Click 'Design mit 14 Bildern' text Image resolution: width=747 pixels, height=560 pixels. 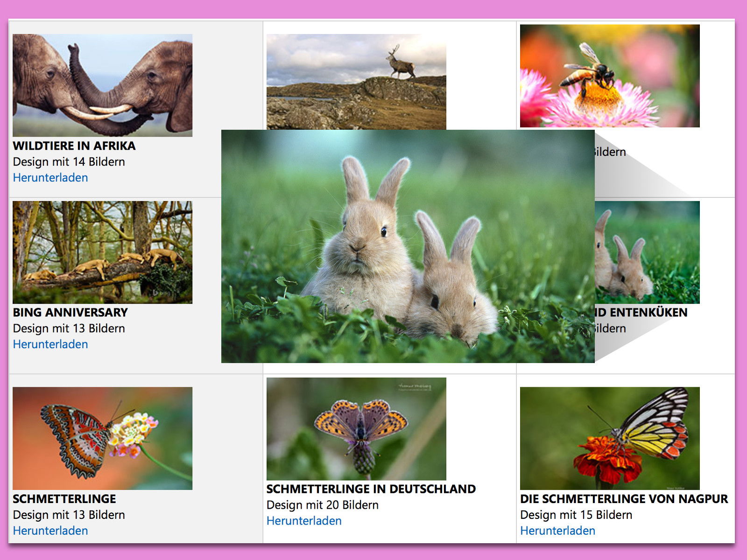pyautogui.click(x=69, y=162)
